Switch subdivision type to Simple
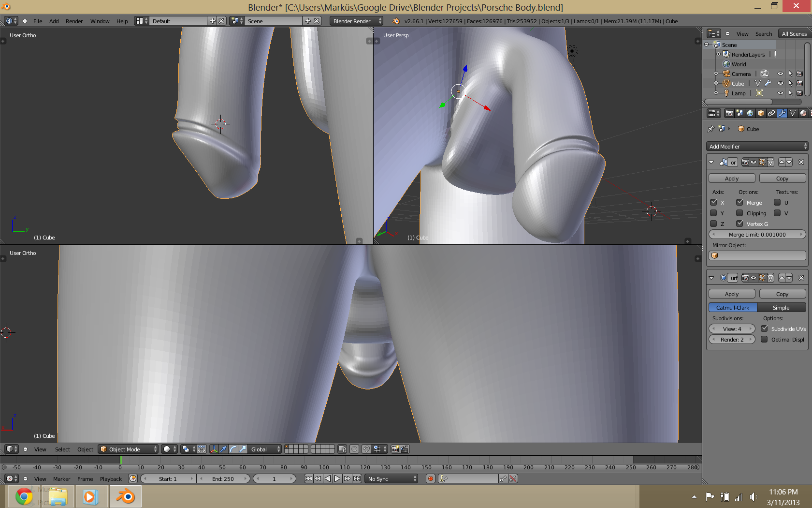The height and width of the screenshot is (508, 812). click(781, 308)
